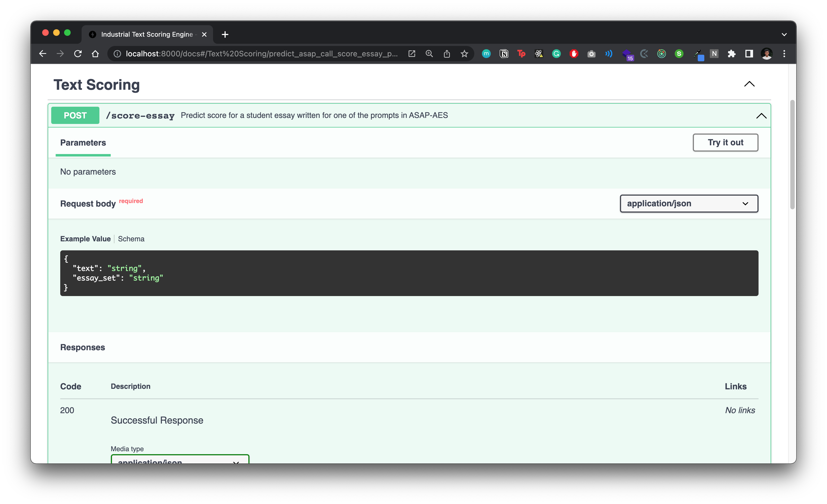
Task: Open the application/json request body dropdown
Action: [689, 204]
